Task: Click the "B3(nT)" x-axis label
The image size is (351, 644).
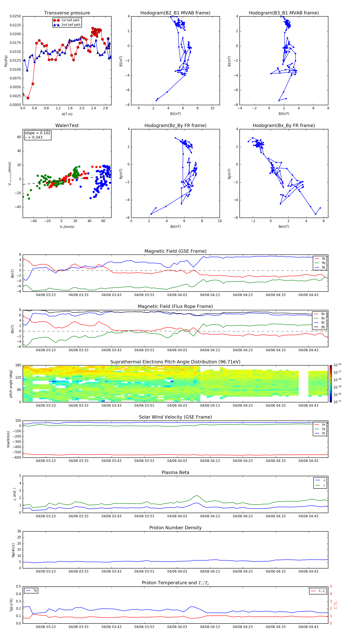Action: [284, 114]
